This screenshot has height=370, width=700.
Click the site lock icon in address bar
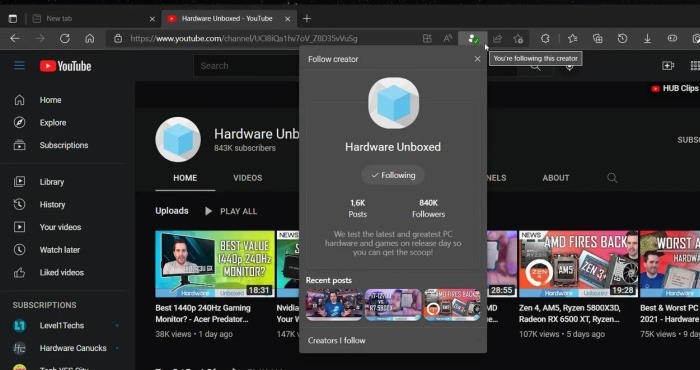[118, 39]
